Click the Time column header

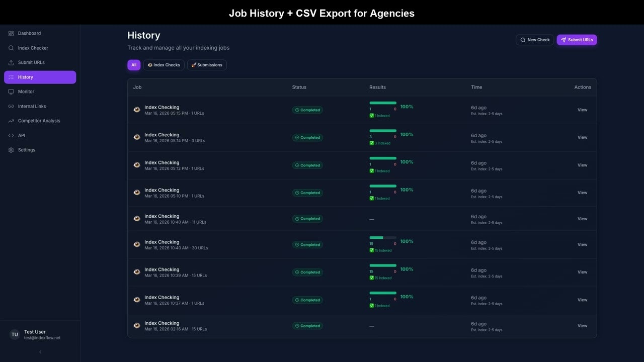[x=476, y=87]
